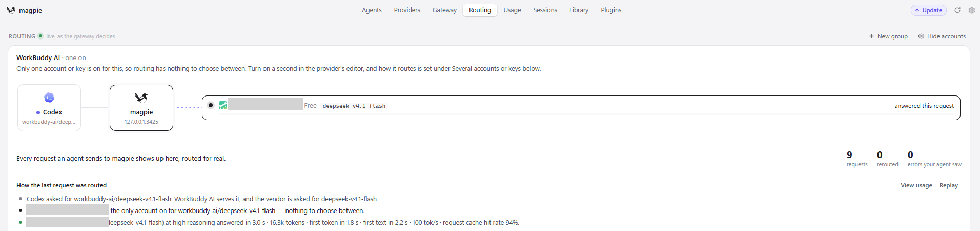Click the magpie bird logo icon
Screen dimensions: 980x231
[x=11, y=10]
